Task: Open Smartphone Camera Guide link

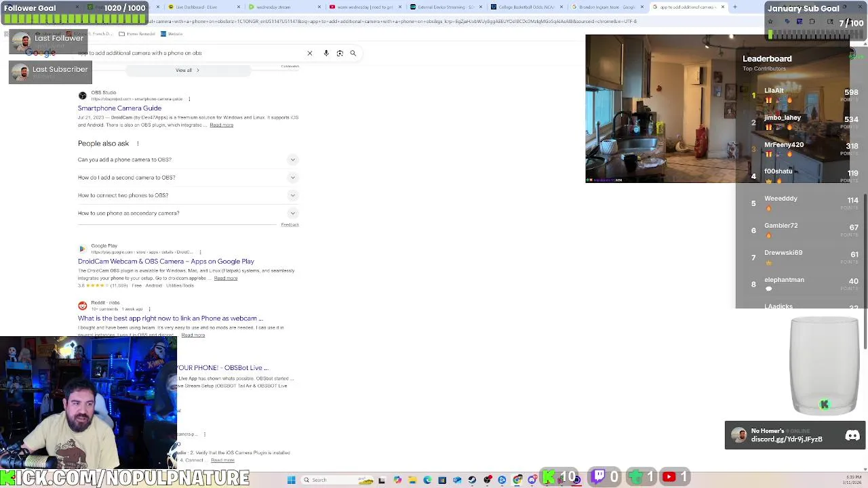Action: tap(119, 108)
